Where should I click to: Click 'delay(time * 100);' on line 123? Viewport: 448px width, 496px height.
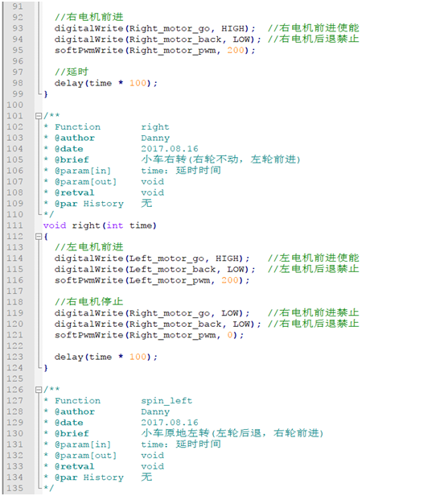click(106, 358)
